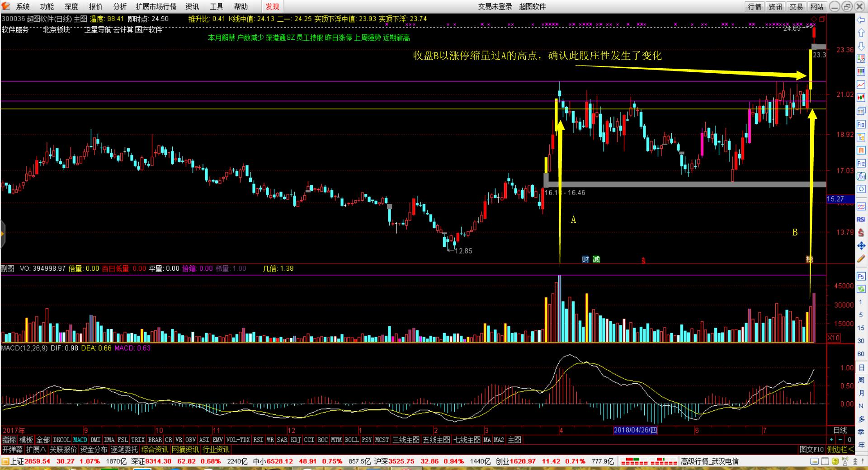
Task: Click the plus zoom button
Action: point(831,440)
